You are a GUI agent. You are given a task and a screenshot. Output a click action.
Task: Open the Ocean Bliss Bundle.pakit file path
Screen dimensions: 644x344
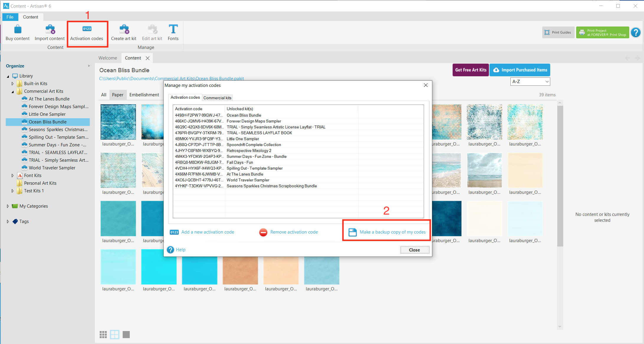click(171, 78)
